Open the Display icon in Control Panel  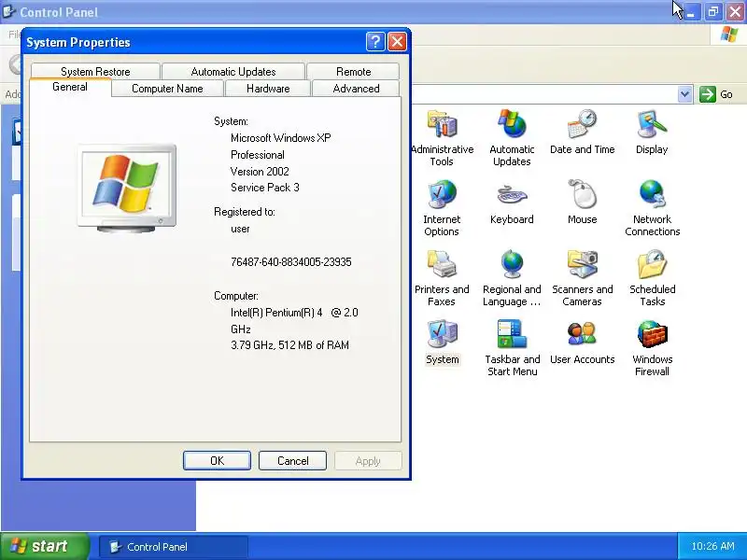click(652, 132)
